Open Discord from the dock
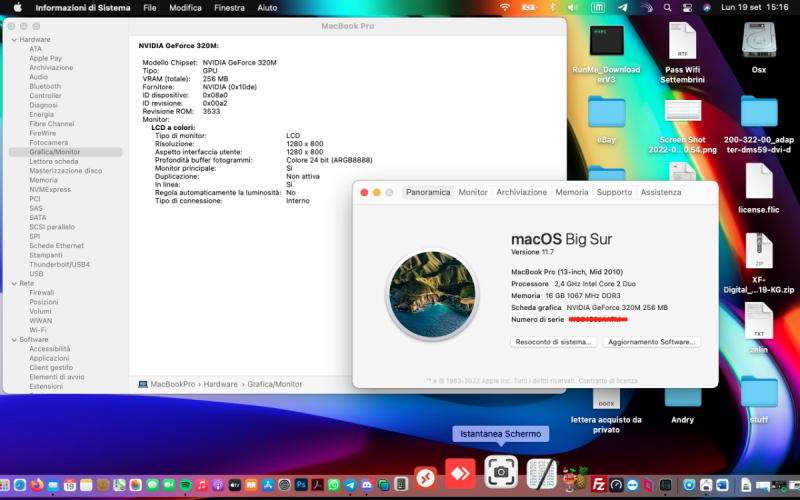Screen dimensions: 800x500 (x=366, y=485)
